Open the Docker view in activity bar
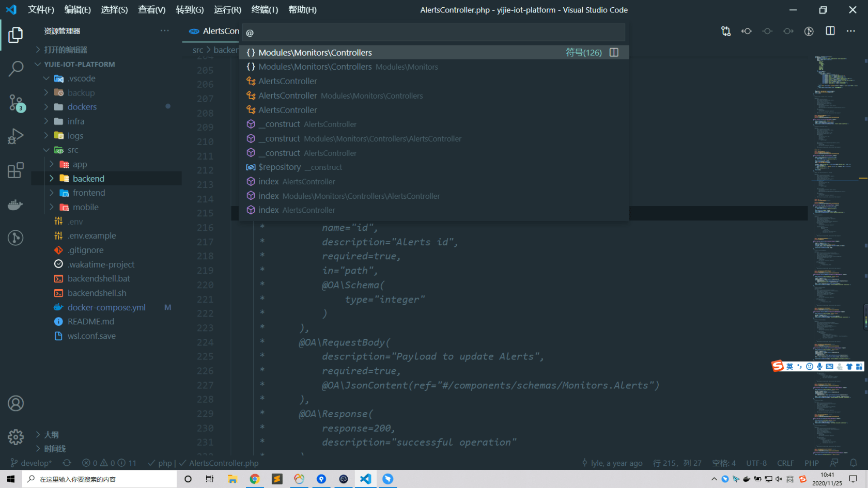This screenshot has height=488, width=868. [16, 204]
